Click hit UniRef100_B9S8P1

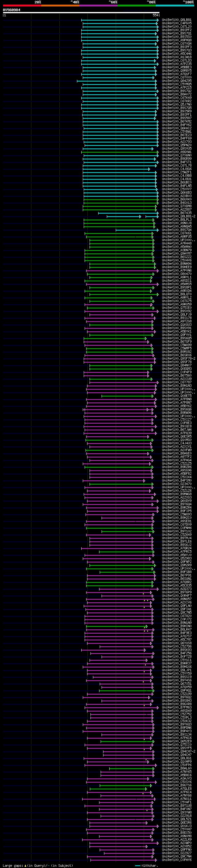[x=177, y=287]
